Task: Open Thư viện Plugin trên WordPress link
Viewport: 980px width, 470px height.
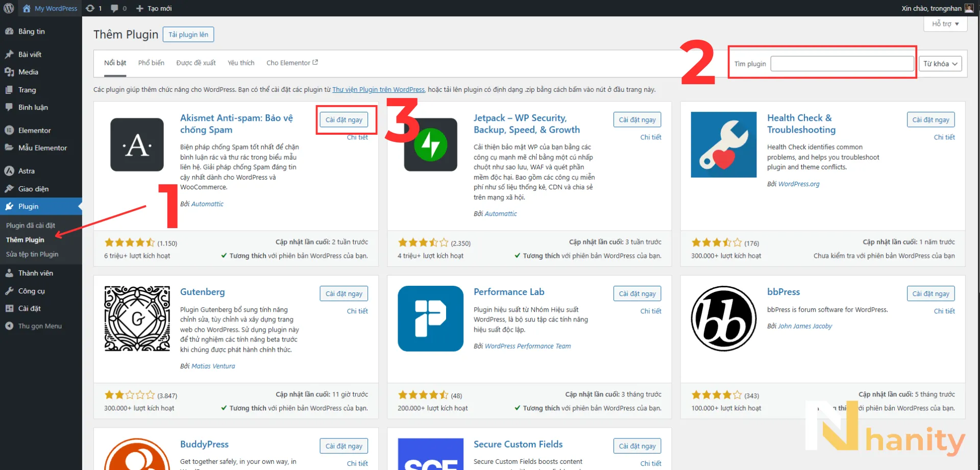Action: tap(378, 89)
